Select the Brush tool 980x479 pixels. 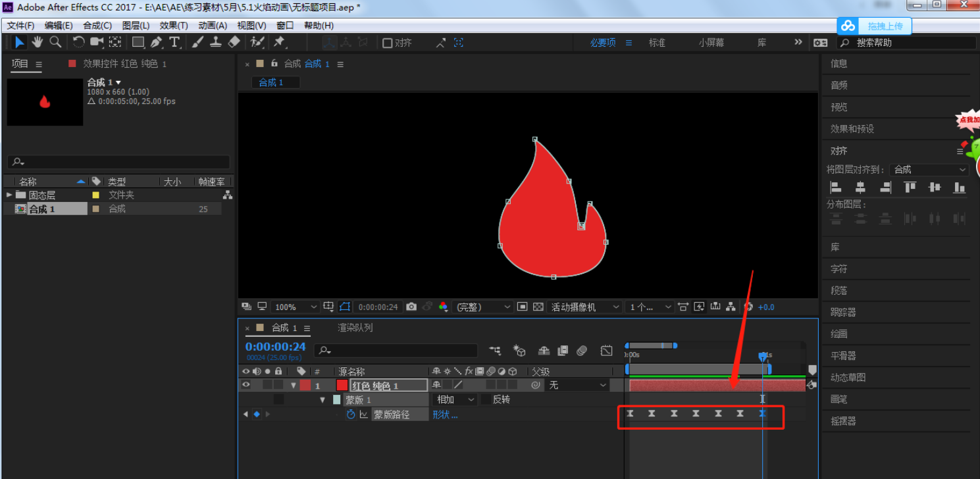197,42
